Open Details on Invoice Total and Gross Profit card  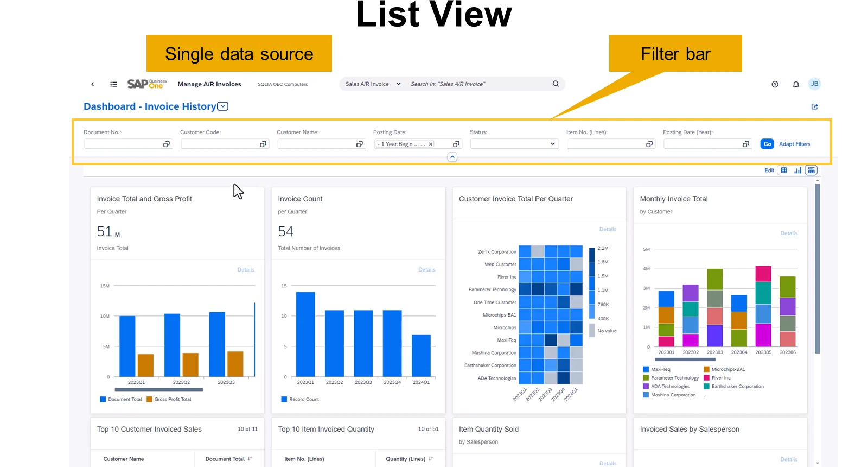pos(246,270)
